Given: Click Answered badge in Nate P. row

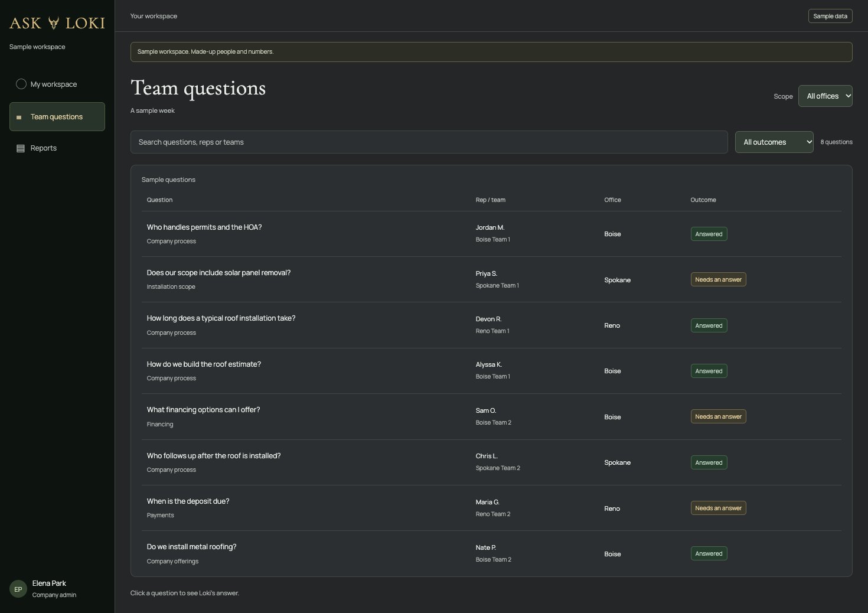Looking at the screenshot, I should coord(709,553).
